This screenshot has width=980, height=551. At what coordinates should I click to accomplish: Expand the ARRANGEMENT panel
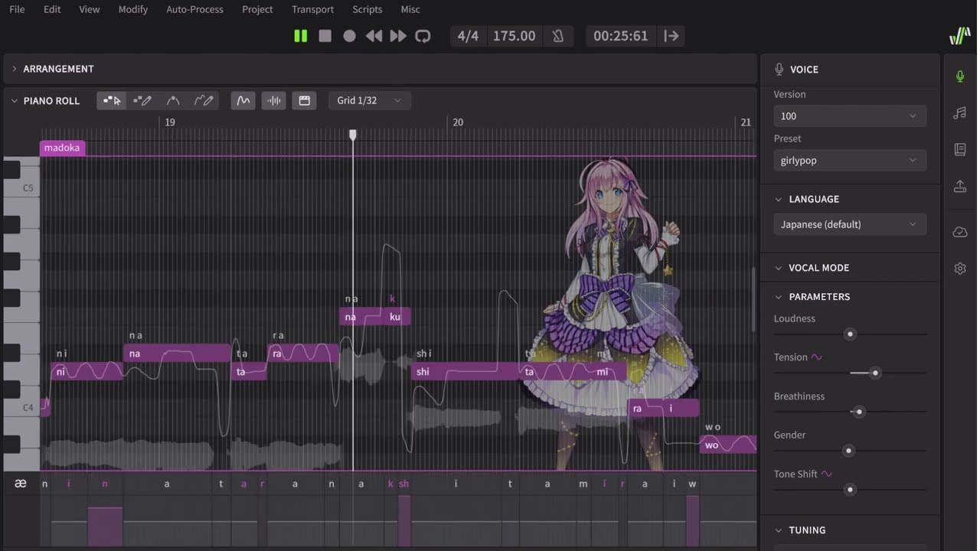click(14, 69)
